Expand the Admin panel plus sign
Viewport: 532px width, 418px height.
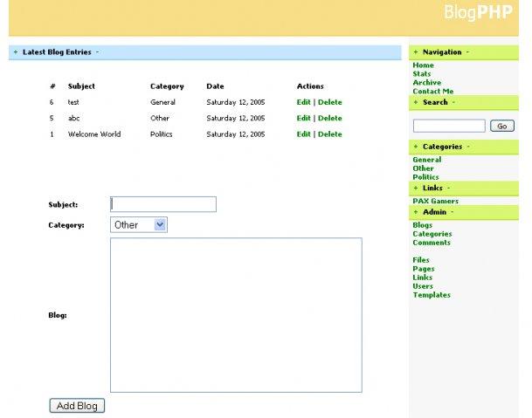coord(416,212)
